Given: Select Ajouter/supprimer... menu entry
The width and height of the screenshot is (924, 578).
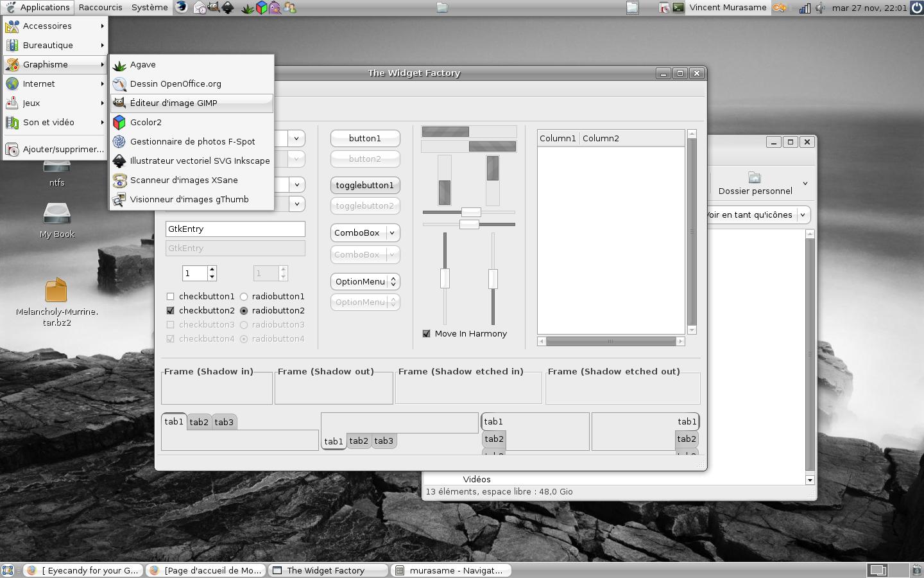Looking at the screenshot, I should [55, 150].
